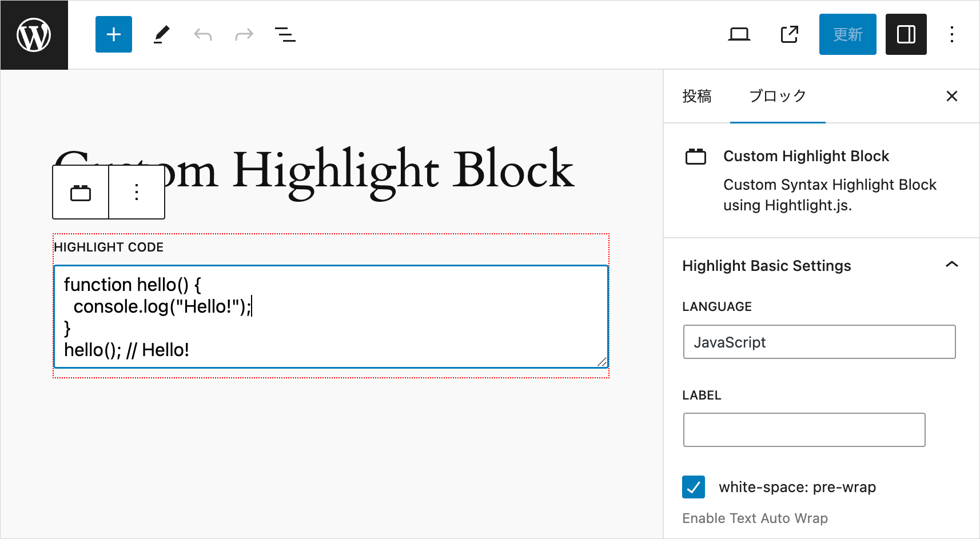This screenshot has height=539, width=980.
Task: Uncheck the white-space: pre-wrap checkbox
Action: click(694, 487)
